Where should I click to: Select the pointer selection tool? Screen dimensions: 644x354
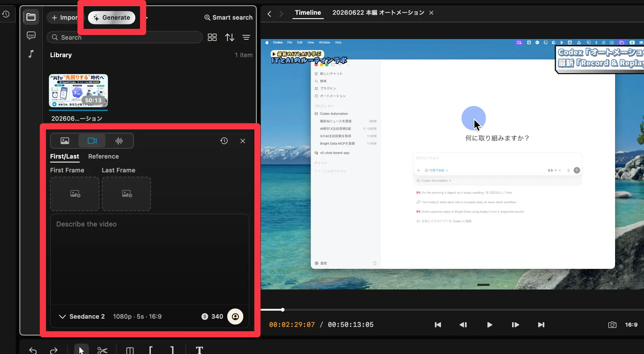(x=81, y=350)
